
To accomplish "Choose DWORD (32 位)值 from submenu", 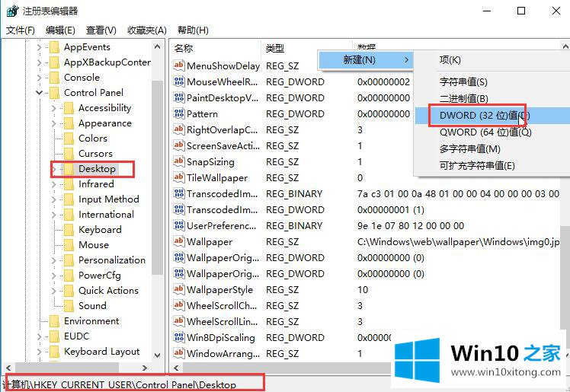I will [492, 116].
